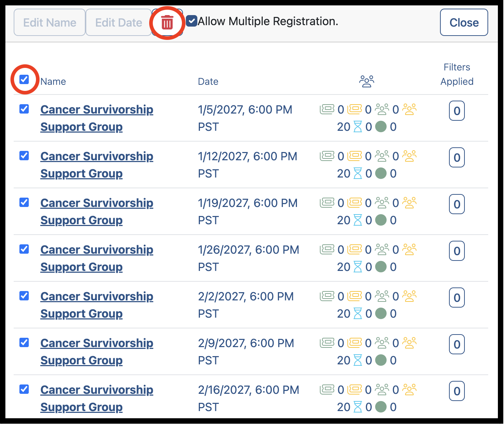Viewport: 504px width, 424px height.
Task: Click the Edit Name button
Action: pyautogui.click(x=50, y=23)
